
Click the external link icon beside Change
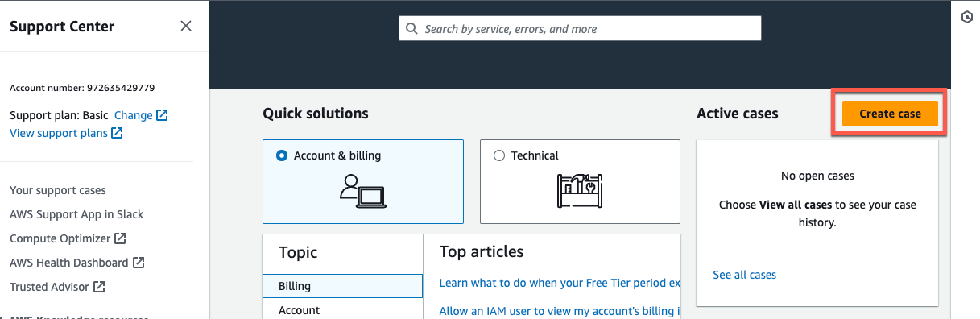(x=162, y=115)
